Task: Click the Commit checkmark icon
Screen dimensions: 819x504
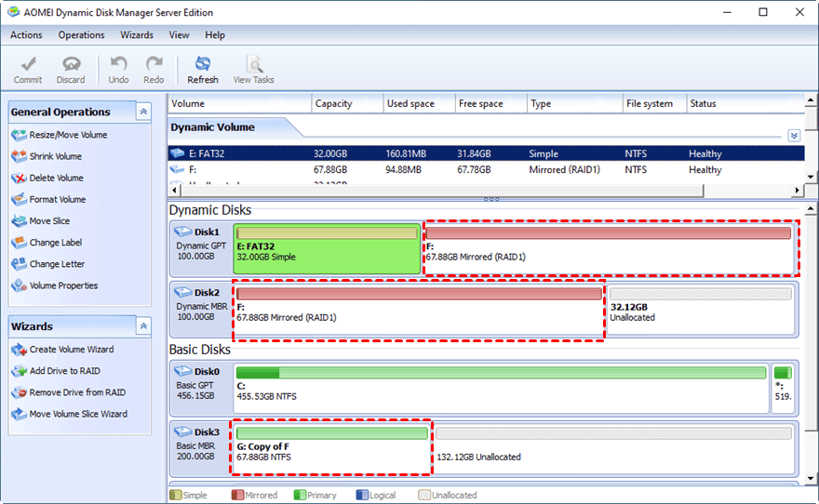Action: [28, 64]
